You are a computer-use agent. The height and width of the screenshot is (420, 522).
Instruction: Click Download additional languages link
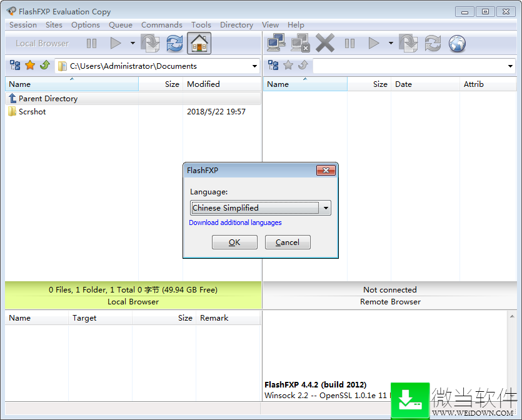pos(235,222)
